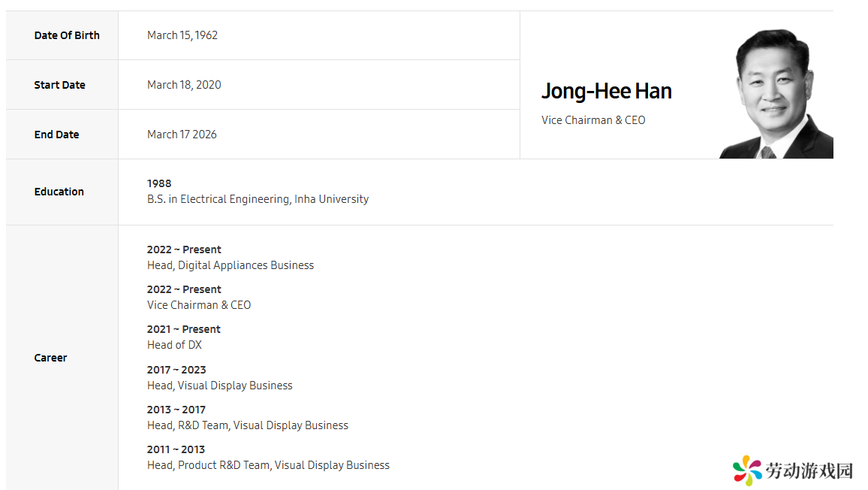Click the colorful pinwheel watermark logo
This screenshot has height=490, width=868.
[x=747, y=470]
